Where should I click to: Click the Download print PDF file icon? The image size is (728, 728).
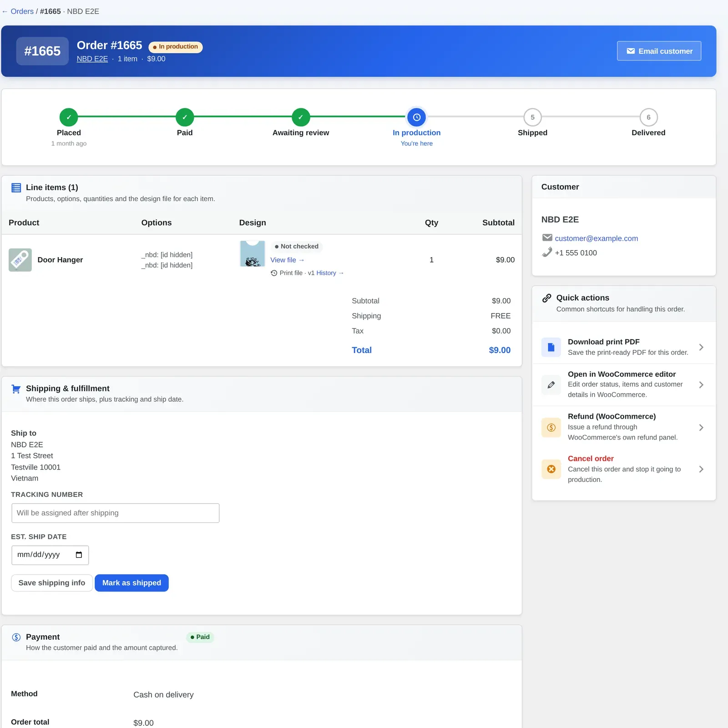551,347
